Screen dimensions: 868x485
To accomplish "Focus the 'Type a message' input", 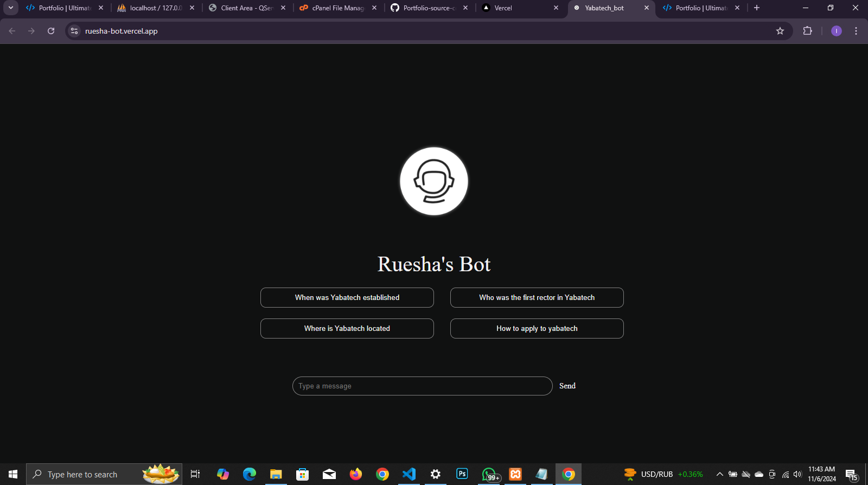I will [x=422, y=386].
